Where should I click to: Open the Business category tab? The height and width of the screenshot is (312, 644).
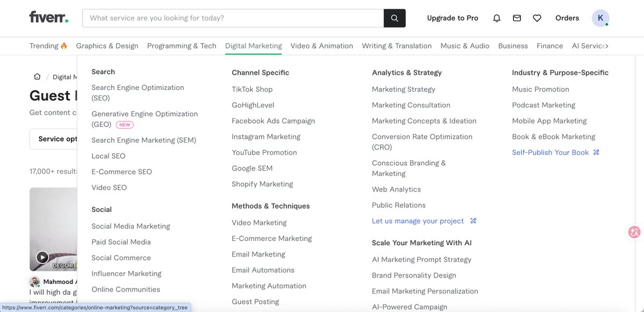tap(513, 46)
